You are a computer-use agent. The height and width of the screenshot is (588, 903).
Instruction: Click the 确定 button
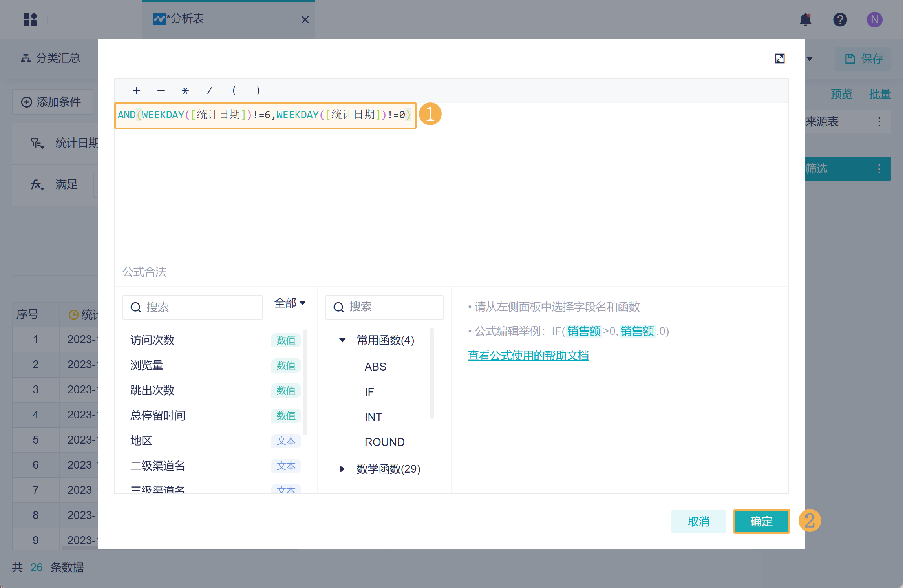tap(761, 521)
